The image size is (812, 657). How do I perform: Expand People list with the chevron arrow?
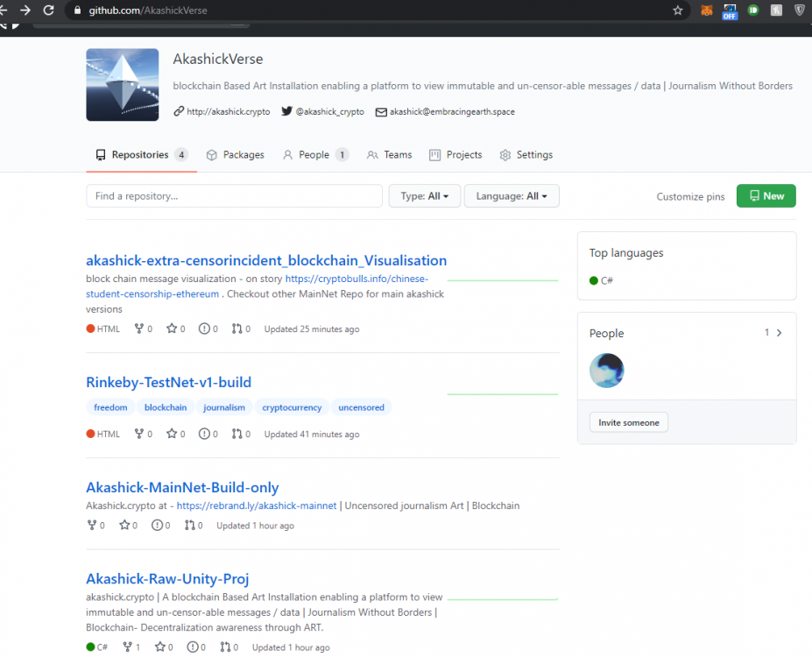(779, 333)
